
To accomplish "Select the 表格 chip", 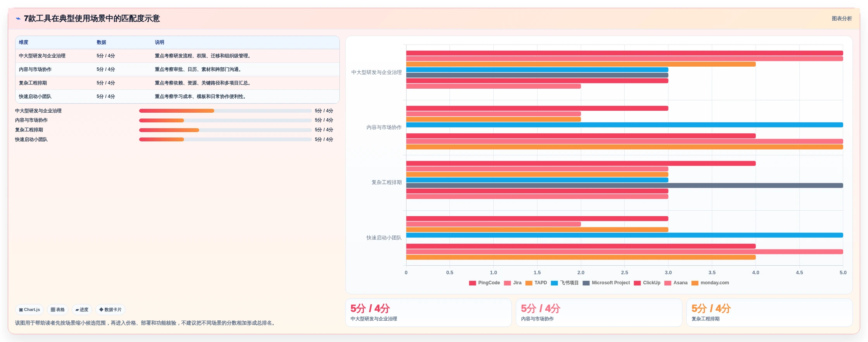I will [x=58, y=310].
